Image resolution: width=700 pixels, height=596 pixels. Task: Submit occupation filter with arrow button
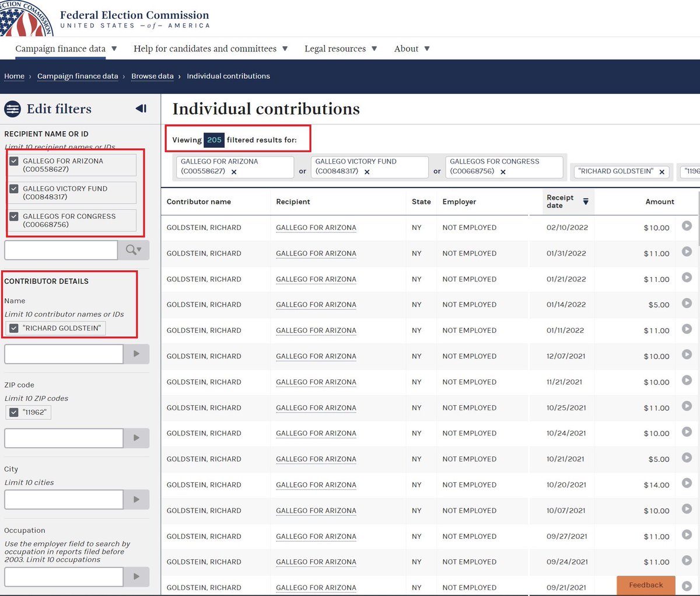136,577
